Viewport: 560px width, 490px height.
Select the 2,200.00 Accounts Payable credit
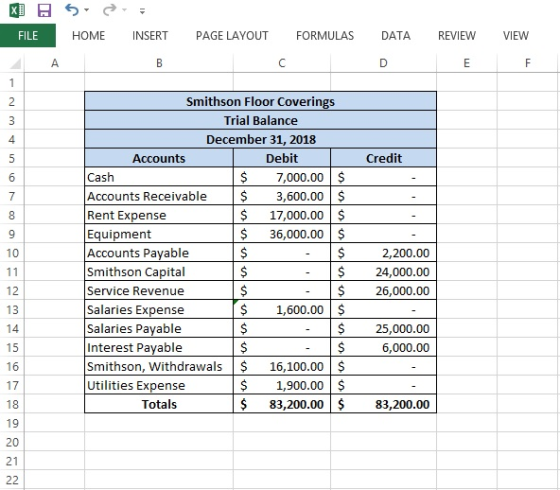(x=384, y=253)
